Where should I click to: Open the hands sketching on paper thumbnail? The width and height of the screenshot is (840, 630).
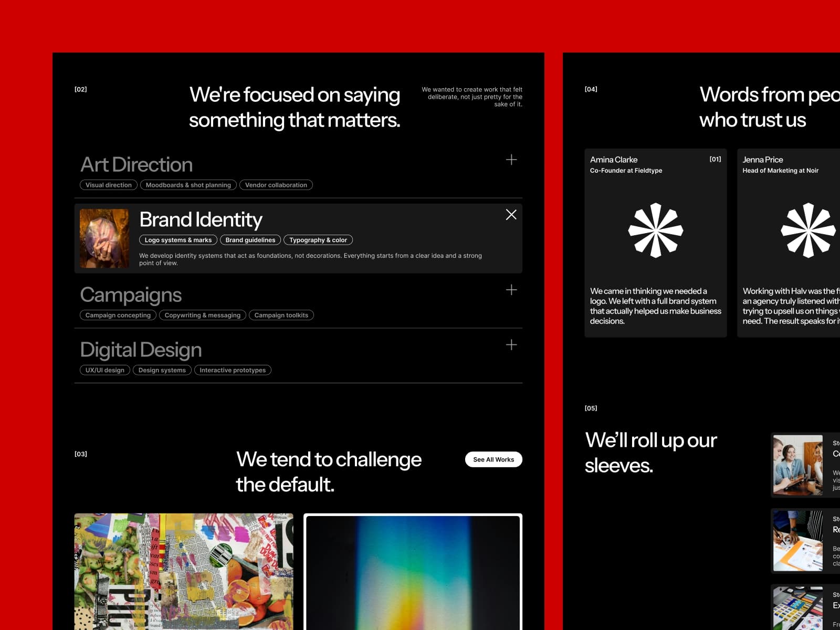click(798, 541)
